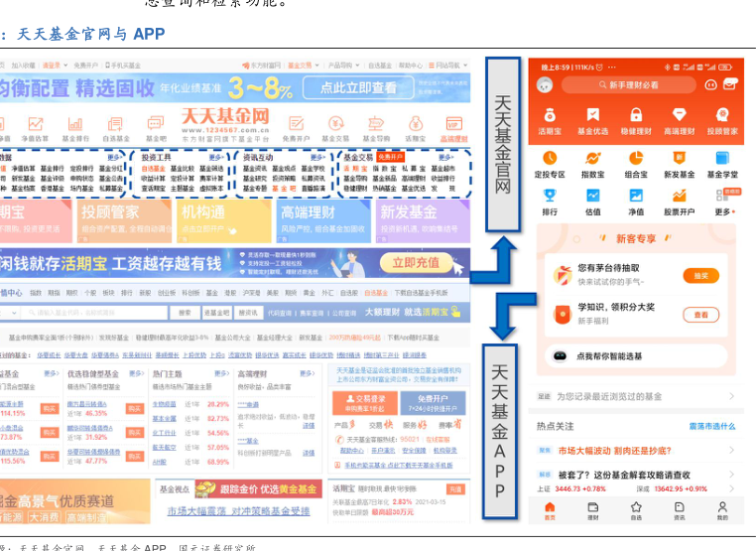Tap the 查看 button beside 学知识领积分
The width and height of the screenshot is (756, 551).
click(701, 315)
